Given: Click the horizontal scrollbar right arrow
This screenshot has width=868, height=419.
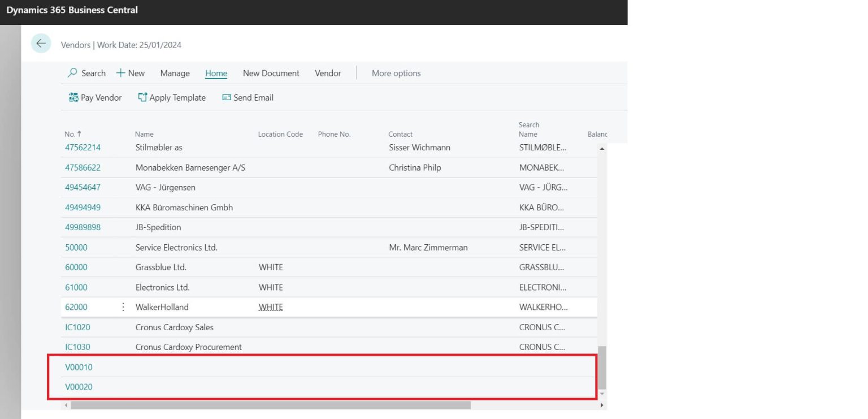Looking at the screenshot, I should (x=602, y=405).
